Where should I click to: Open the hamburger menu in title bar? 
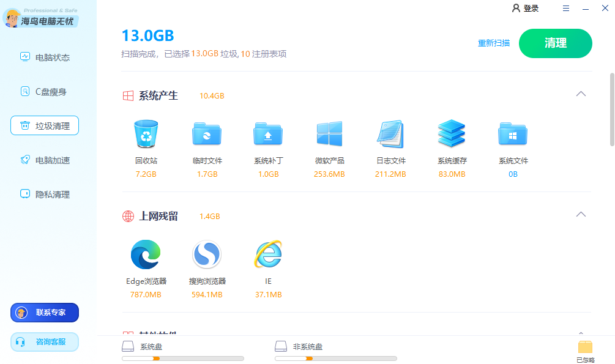[x=566, y=9]
